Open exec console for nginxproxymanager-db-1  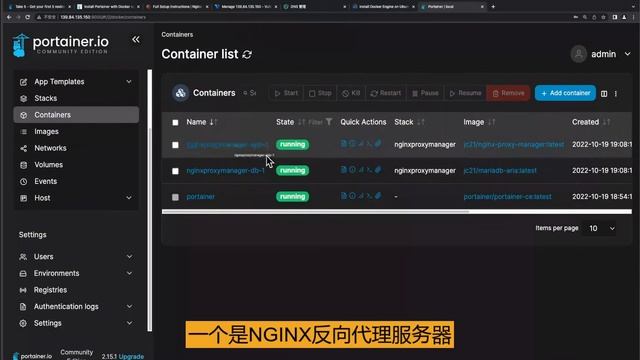tap(369, 170)
